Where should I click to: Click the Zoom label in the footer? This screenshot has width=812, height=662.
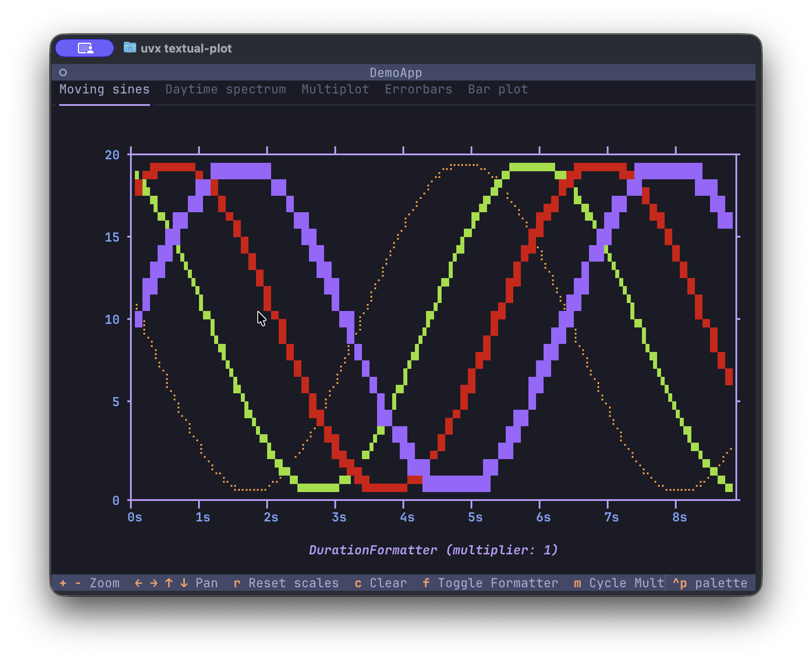click(104, 583)
